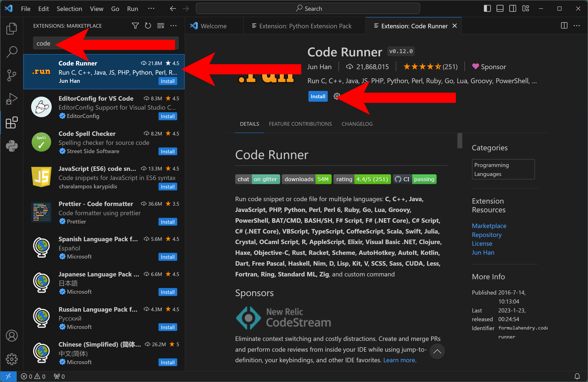The width and height of the screenshot is (588, 382).
Task: Install JavaScript (ES6) code snippets
Action: tap(168, 187)
